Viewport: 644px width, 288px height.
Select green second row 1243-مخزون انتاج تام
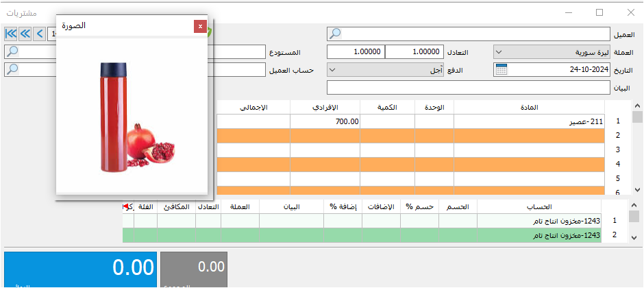click(x=539, y=235)
